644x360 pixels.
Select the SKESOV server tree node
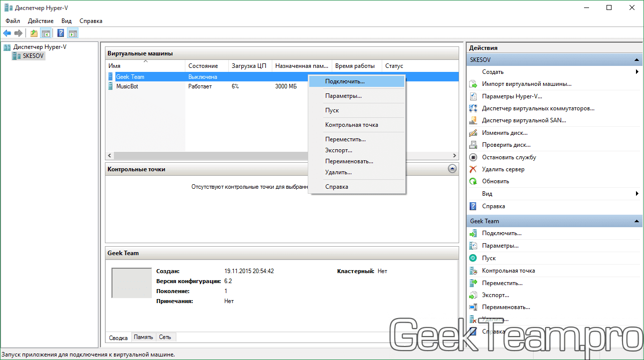point(33,56)
